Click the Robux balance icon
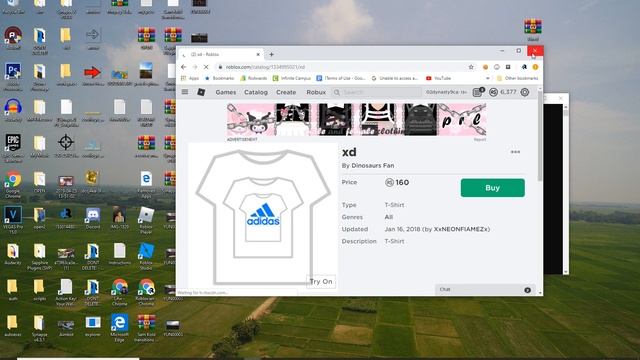 [493, 92]
